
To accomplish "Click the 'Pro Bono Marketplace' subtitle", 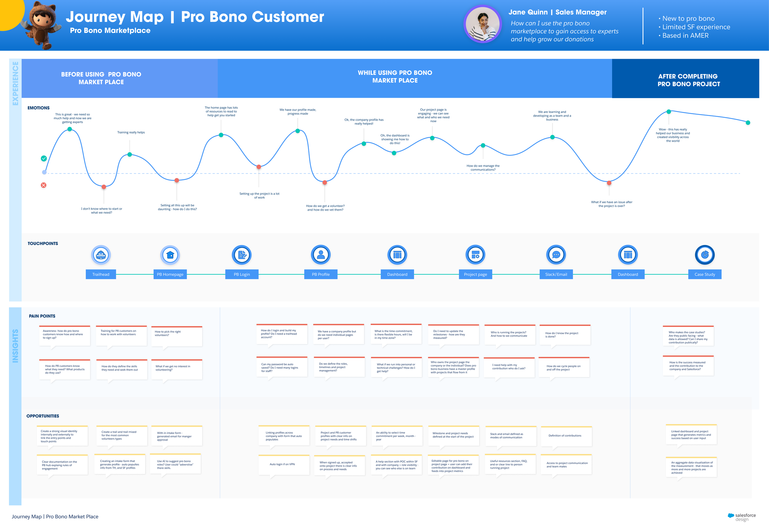I will pyautogui.click(x=110, y=30).
